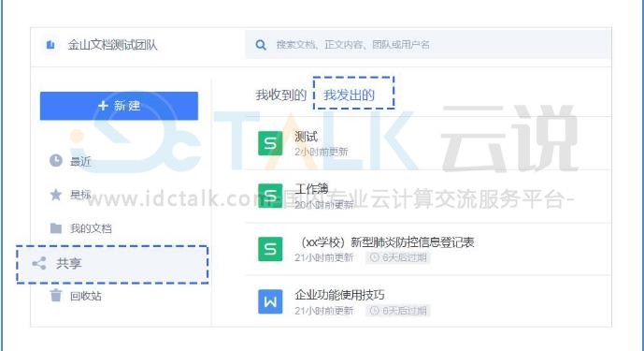This screenshot has width=644, height=351.
Task: Click the magnifier search icon
Action: point(261,45)
